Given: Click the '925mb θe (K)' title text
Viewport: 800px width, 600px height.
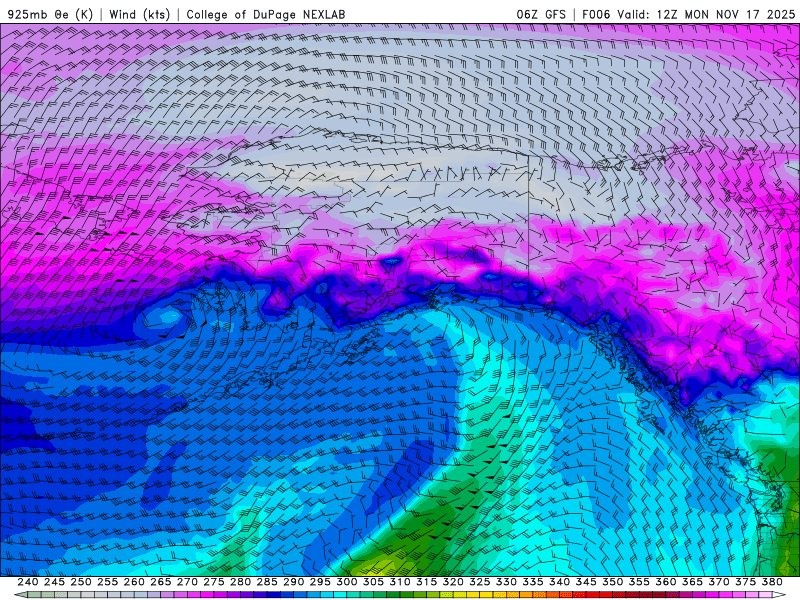Looking at the screenshot, I should click(51, 14).
